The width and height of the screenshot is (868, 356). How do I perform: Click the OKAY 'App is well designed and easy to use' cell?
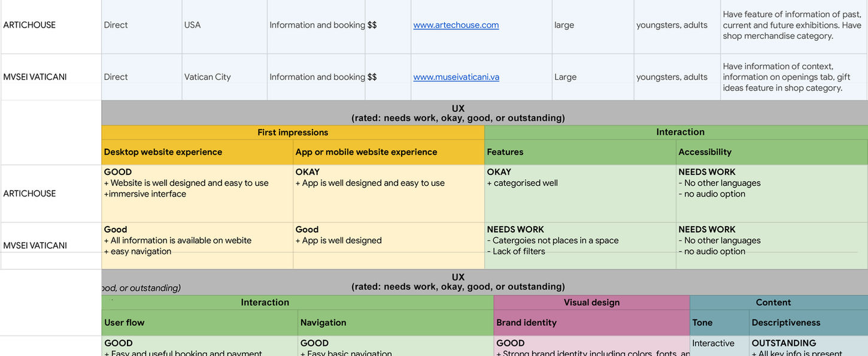coord(389,194)
